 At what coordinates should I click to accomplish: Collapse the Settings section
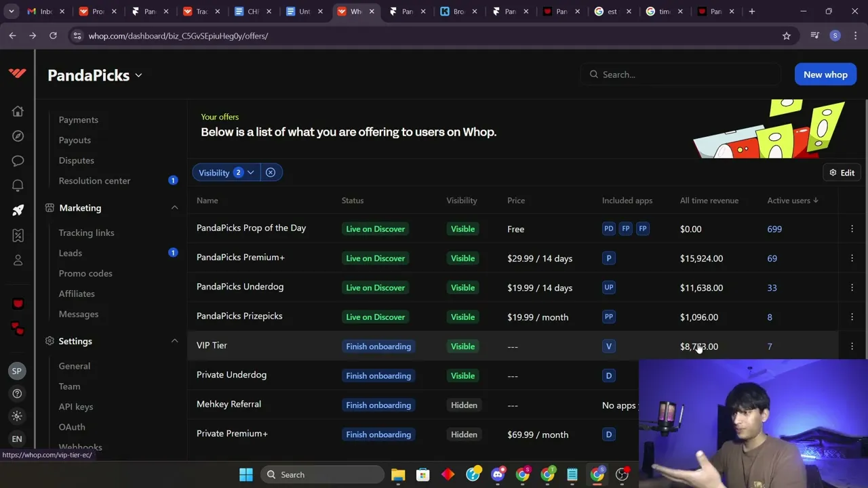(174, 341)
